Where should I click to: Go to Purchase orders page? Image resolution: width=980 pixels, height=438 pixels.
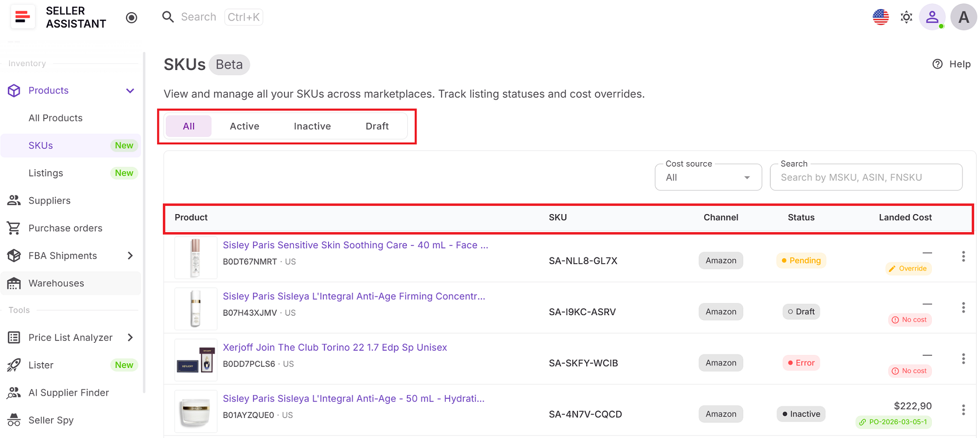point(66,228)
